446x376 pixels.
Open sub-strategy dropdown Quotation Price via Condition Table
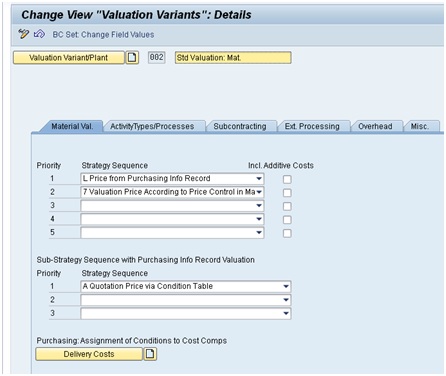point(186,286)
